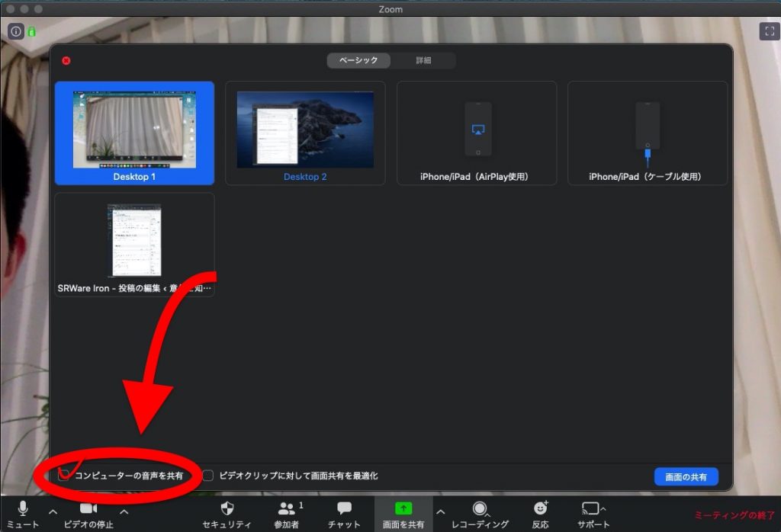Check ビデオクリップに対して画面共有を最適化 option
Viewport: 781px width, 532px height.
click(207, 476)
